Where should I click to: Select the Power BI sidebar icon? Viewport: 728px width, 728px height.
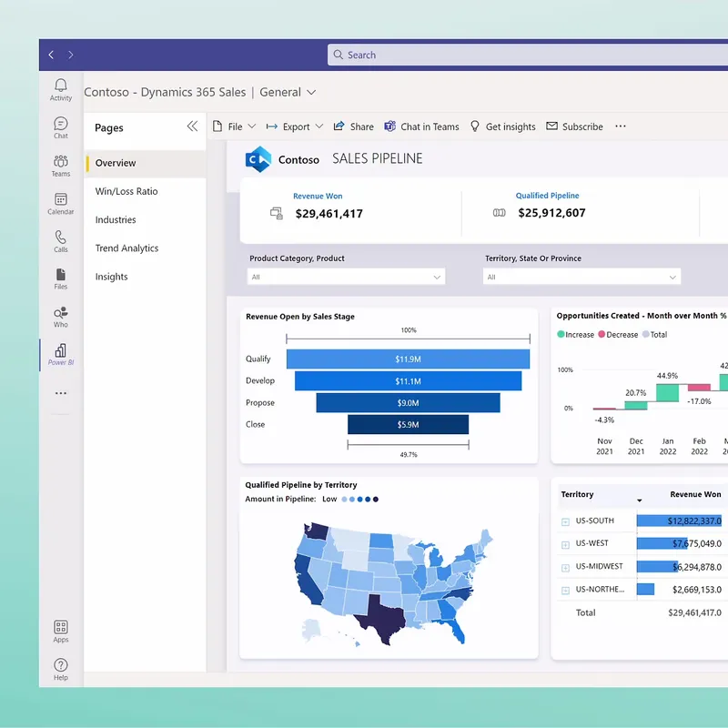[x=61, y=355]
